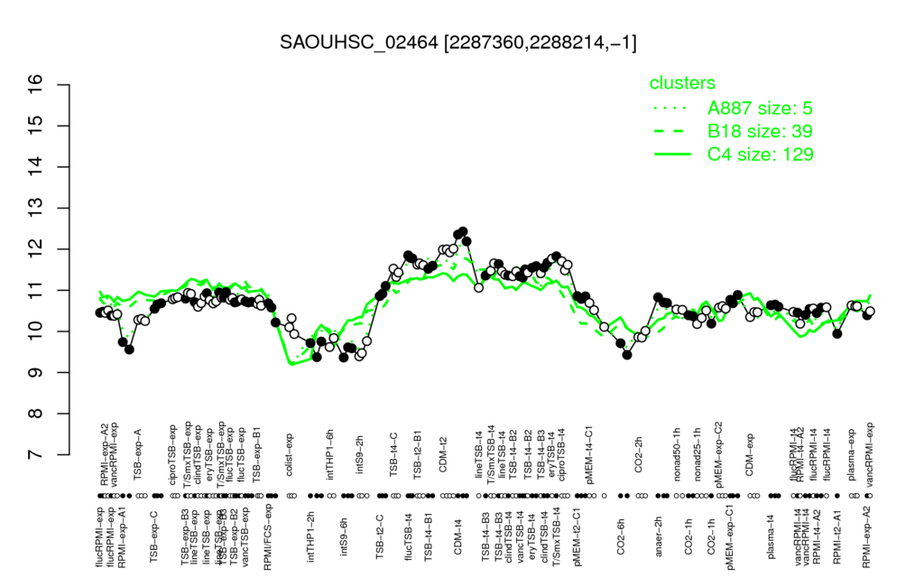Click x-axis label 'TSB-exp-A'
Viewport: 924px width, 578px height.
point(138,454)
